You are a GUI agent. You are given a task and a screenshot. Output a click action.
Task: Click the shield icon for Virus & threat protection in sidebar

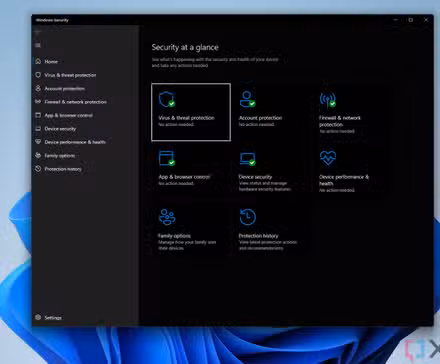[38, 75]
